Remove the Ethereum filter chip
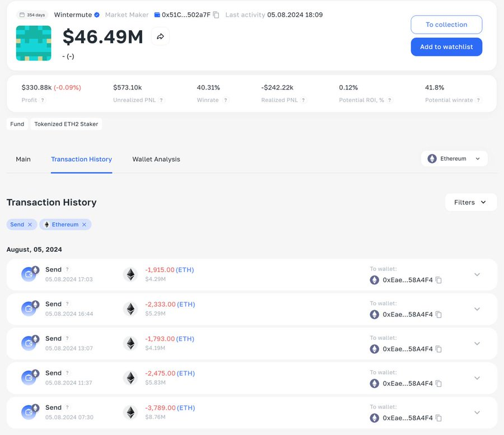The width and height of the screenshot is (504, 435). click(x=84, y=224)
